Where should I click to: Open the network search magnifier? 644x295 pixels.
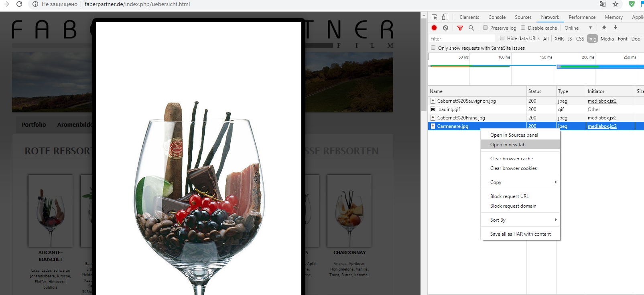coord(471,28)
